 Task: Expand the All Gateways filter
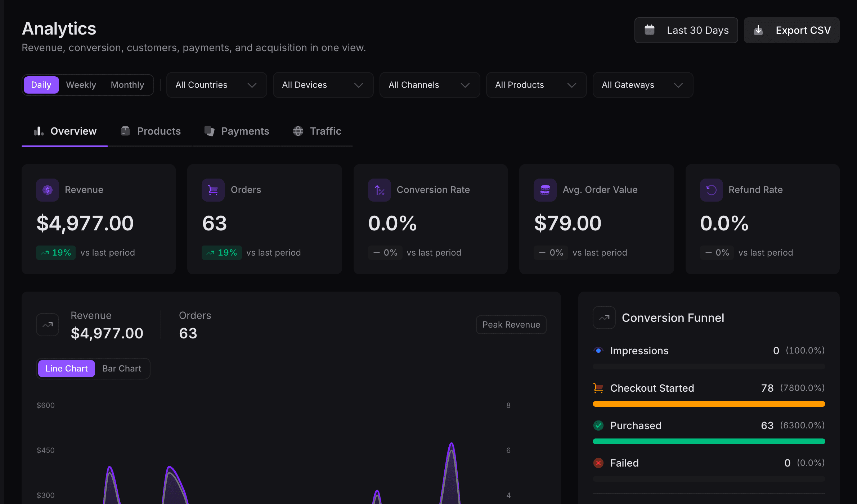(x=642, y=85)
